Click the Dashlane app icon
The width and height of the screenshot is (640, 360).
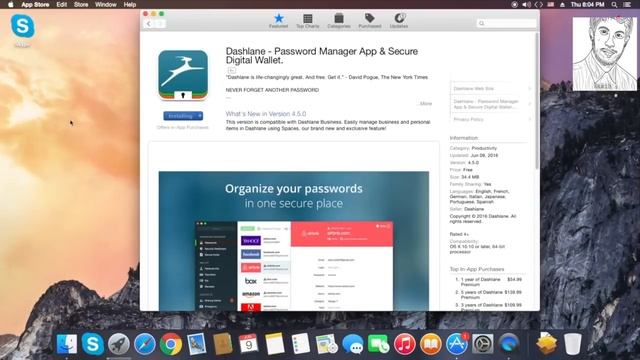coord(183,75)
